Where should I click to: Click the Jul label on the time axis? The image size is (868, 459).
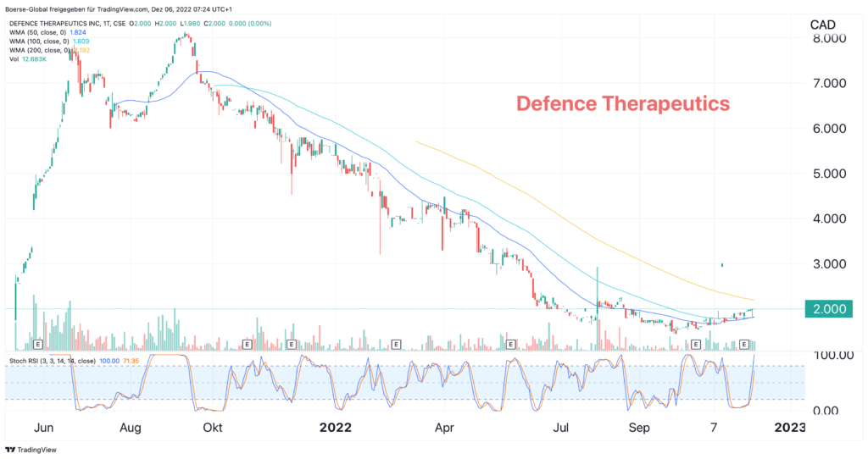tap(561, 428)
